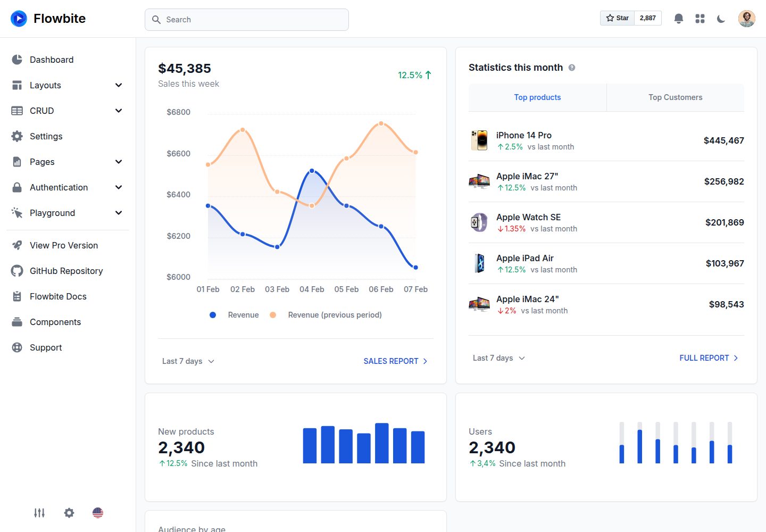Focus the Search input field
766x532 pixels.
click(x=247, y=20)
